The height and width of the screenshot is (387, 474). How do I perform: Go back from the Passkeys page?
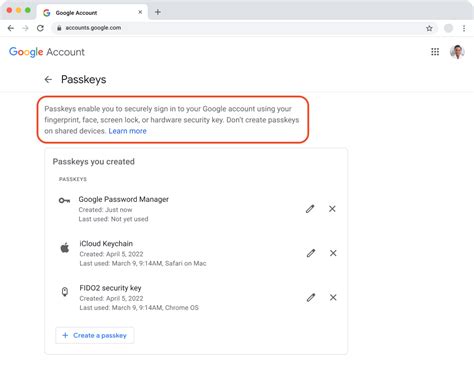[48, 79]
